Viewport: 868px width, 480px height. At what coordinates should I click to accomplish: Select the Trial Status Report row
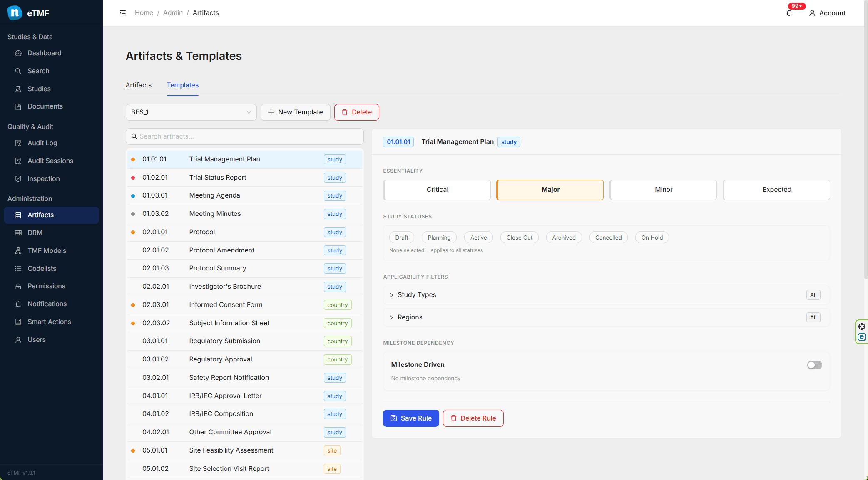[245, 178]
